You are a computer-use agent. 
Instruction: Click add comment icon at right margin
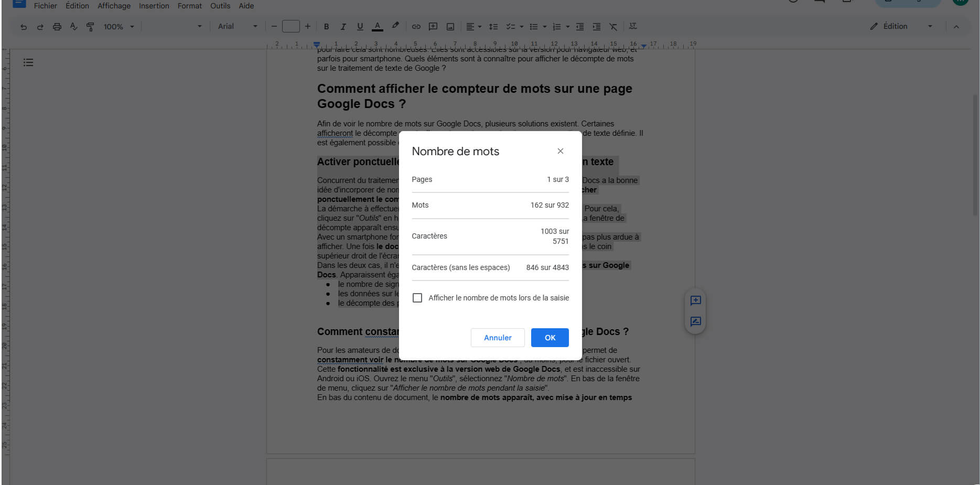tap(695, 300)
